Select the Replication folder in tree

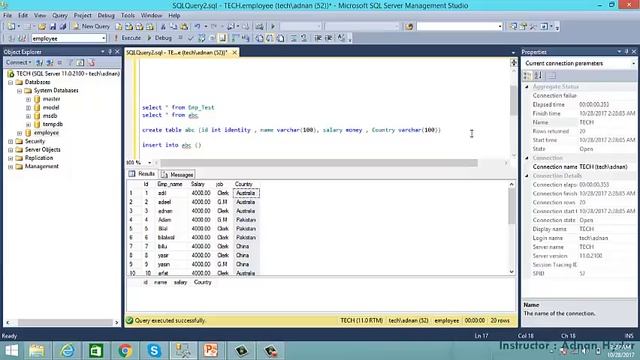click(x=39, y=158)
